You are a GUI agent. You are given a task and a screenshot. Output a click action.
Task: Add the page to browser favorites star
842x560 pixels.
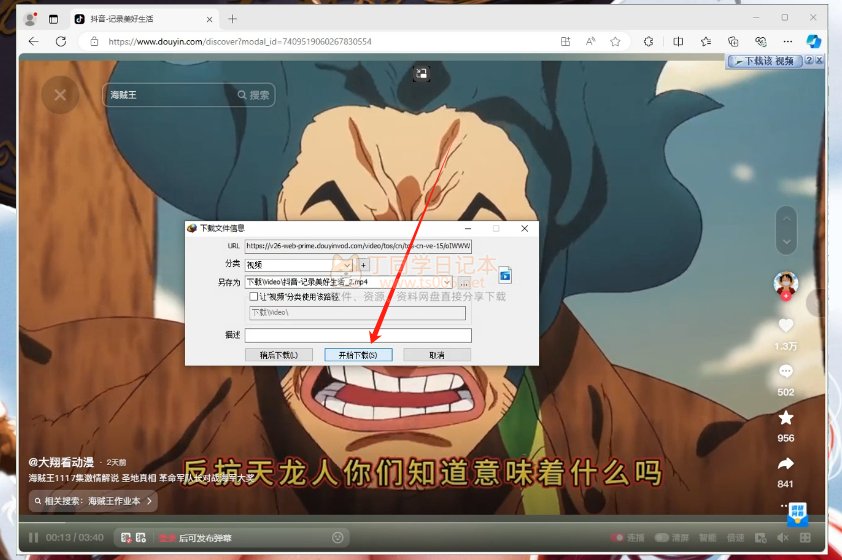click(x=615, y=41)
